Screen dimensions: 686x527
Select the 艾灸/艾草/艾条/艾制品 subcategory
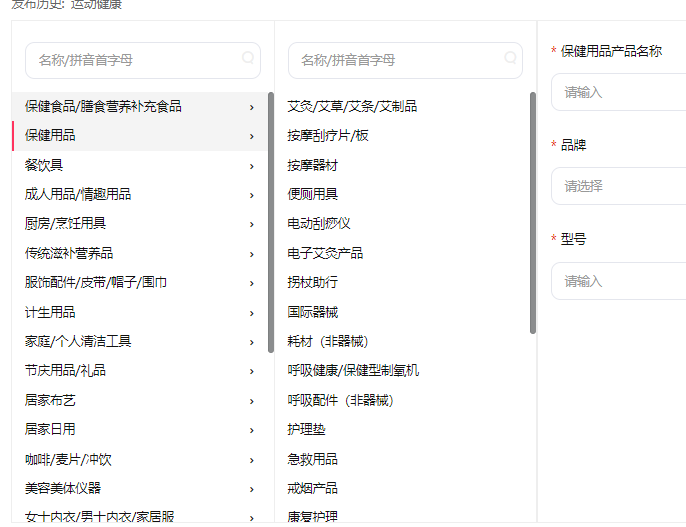click(352, 106)
